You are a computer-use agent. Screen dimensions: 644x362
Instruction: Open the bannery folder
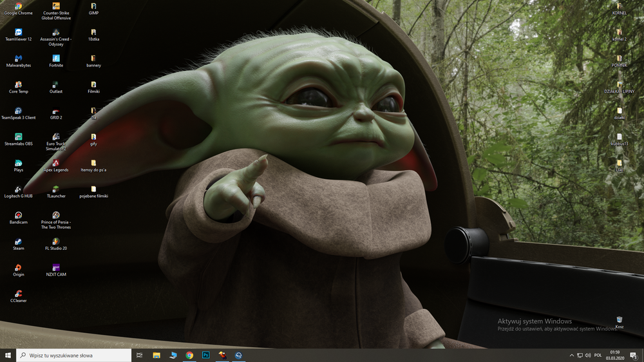click(93, 61)
